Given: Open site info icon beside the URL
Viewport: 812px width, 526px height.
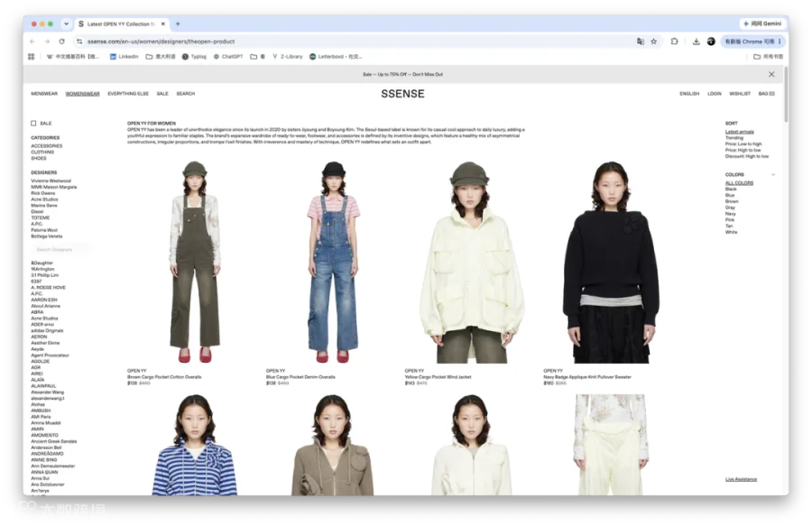Looking at the screenshot, I should 79,42.
